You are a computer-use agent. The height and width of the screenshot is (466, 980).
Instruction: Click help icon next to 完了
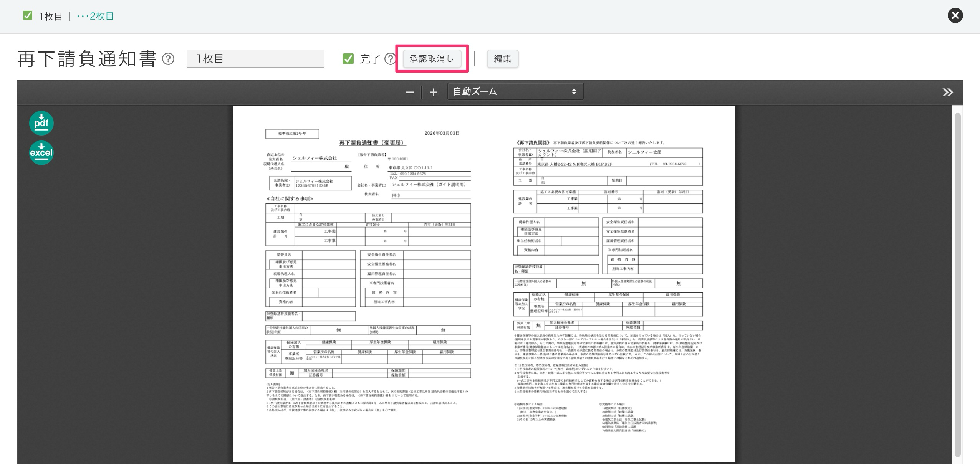click(390, 59)
